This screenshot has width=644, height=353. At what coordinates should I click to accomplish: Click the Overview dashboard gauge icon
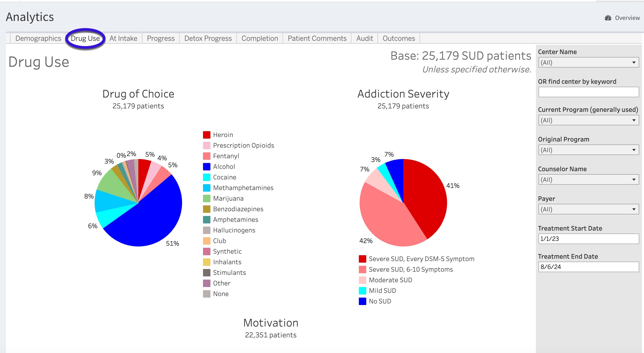click(x=608, y=18)
